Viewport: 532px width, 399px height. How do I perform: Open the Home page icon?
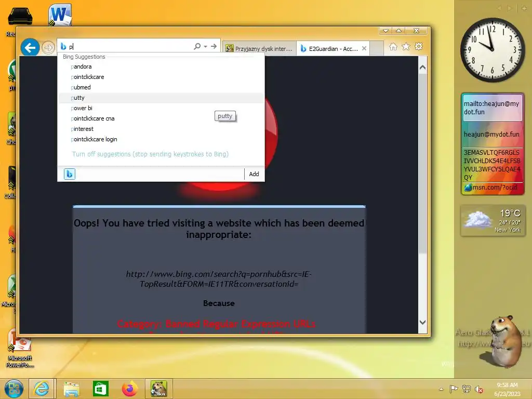pyautogui.click(x=393, y=47)
